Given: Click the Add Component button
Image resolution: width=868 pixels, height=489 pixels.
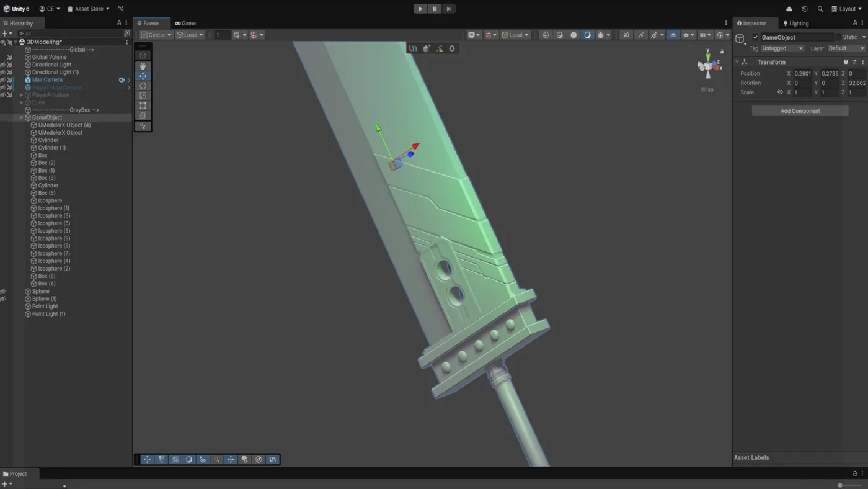Looking at the screenshot, I should [800, 111].
